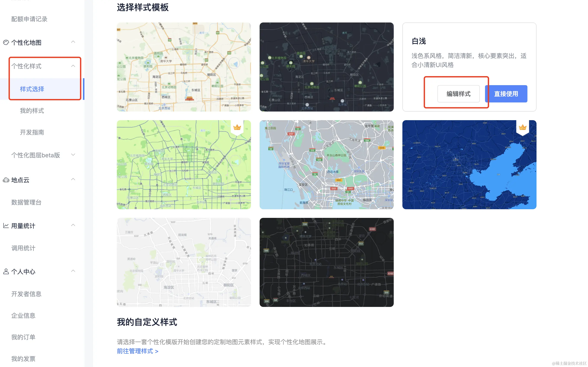Select the light gray map template thumbnail
The image size is (588, 367).
[184, 262]
